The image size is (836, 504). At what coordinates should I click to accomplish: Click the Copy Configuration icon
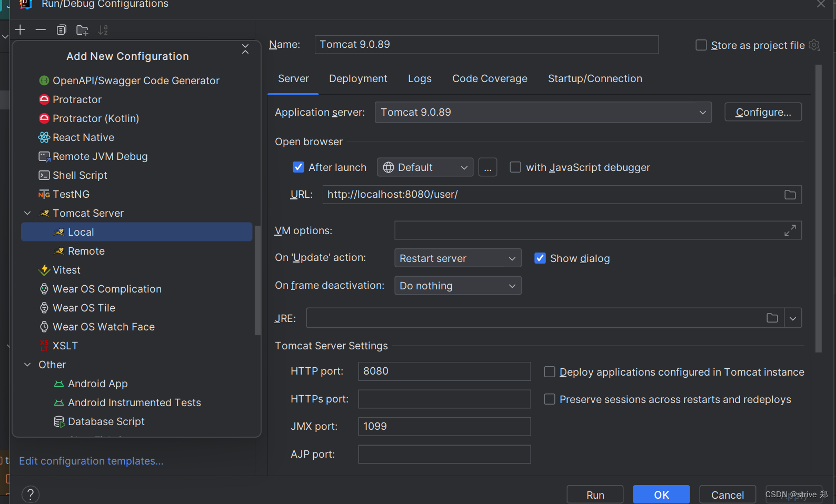tap(62, 30)
